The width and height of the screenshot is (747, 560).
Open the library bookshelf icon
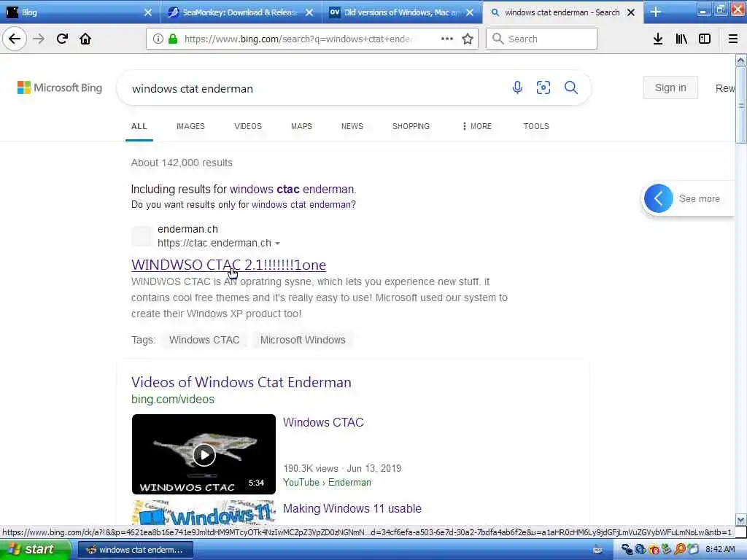(x=681, y=39)
